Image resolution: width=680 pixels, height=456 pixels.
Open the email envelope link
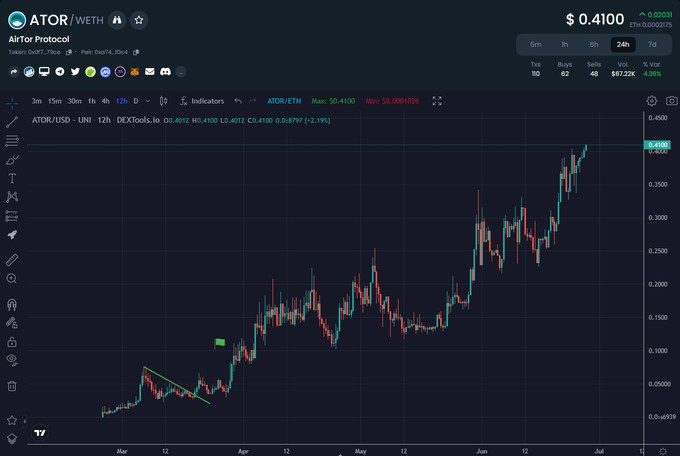click(150, 72)
